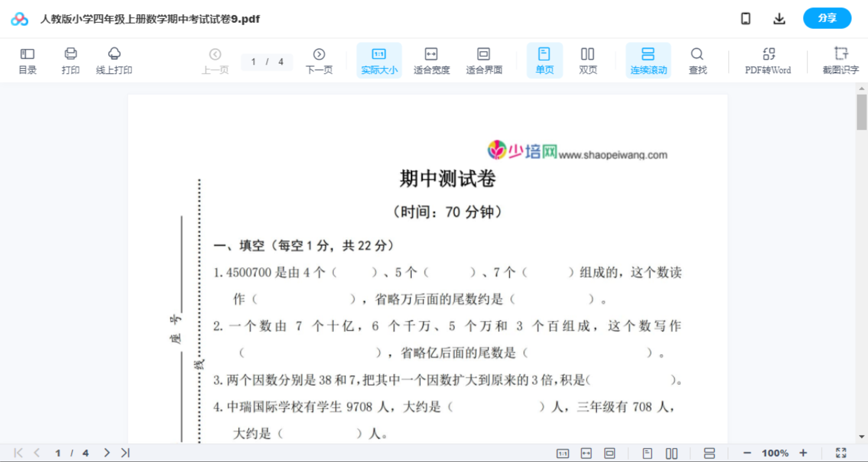Viewport: 868px width, 462px height.
Task: Select 线上打印 online printing
Action: pos(114,60)
